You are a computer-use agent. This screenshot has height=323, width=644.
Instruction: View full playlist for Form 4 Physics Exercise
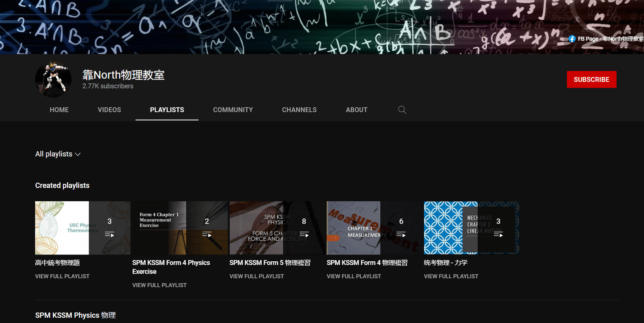click(159, 285)
